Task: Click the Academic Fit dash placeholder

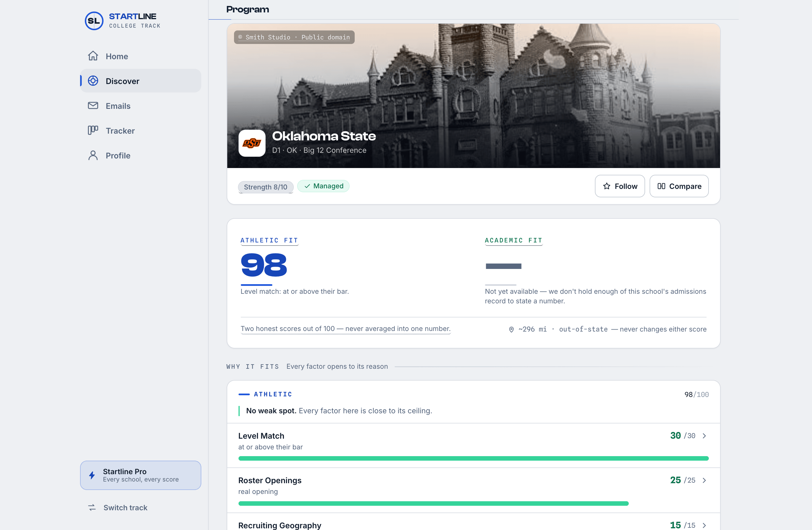Action: coord(503,266)
